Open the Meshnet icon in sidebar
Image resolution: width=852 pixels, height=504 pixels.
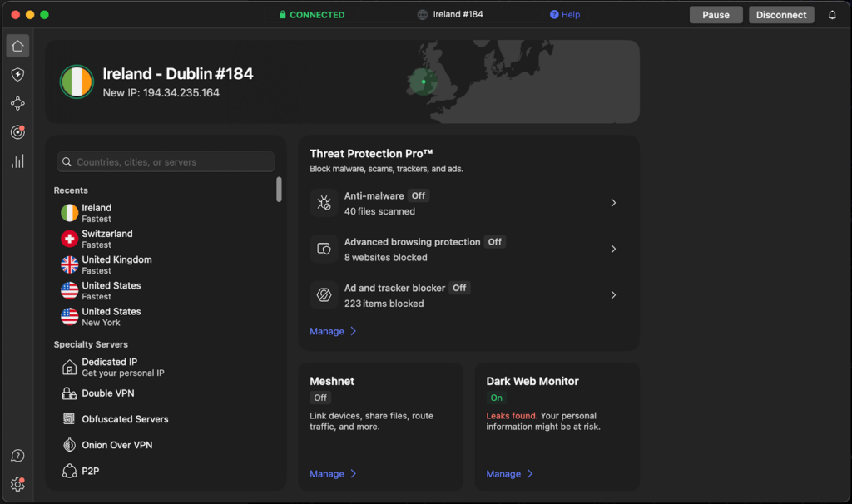click(18, 103)
